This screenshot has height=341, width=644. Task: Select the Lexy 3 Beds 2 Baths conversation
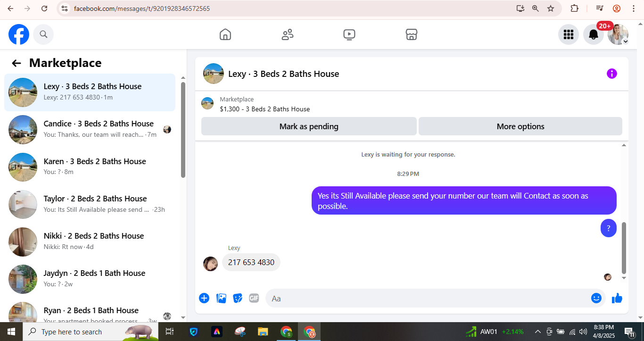point(90,92)
